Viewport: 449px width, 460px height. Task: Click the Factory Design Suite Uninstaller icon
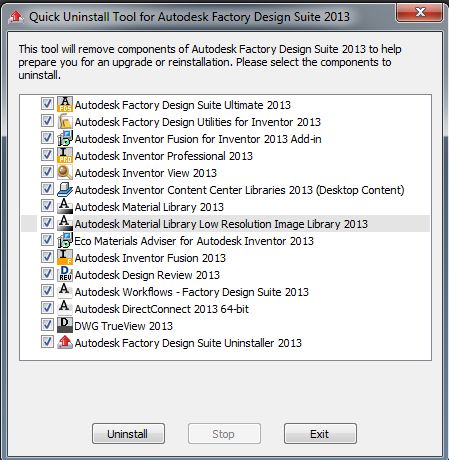pos(65,342)
